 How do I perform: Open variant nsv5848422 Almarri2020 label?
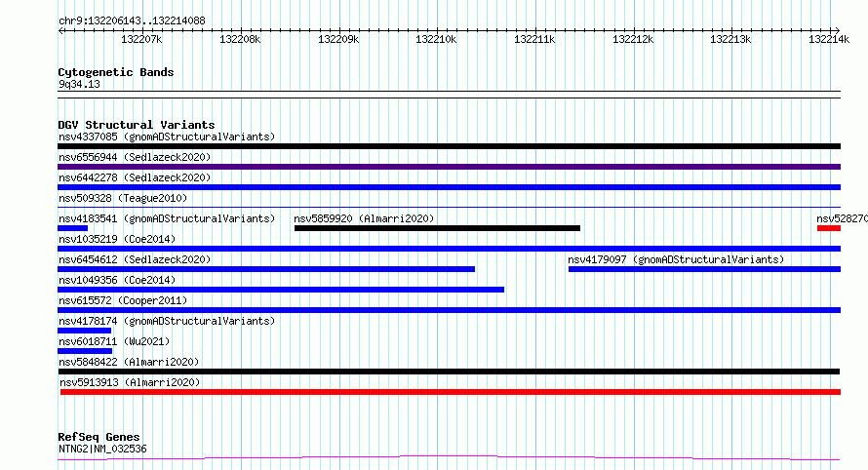coord(129,362)
